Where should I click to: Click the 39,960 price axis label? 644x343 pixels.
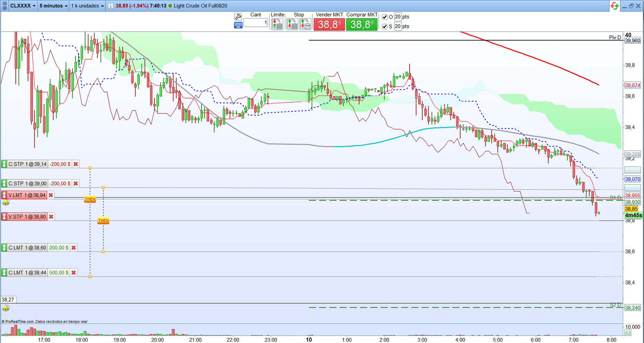(x=633, y=40)
